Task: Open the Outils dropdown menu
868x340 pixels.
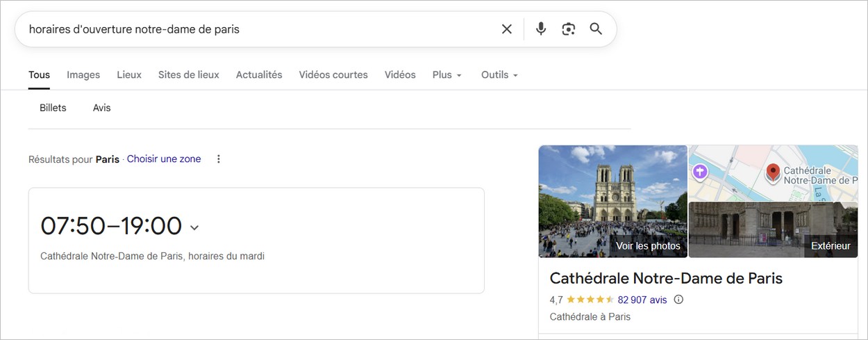Action: pos(499,75)
